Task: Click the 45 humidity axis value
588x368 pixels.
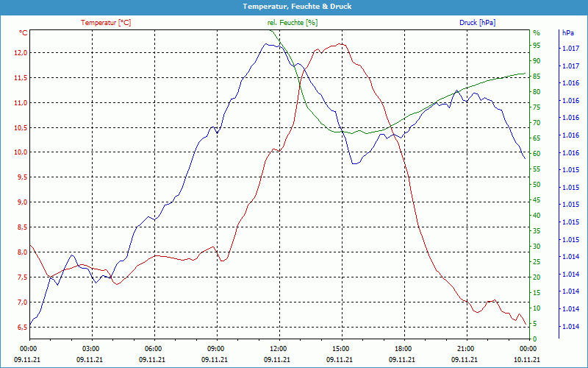Action: pos(537,200)
